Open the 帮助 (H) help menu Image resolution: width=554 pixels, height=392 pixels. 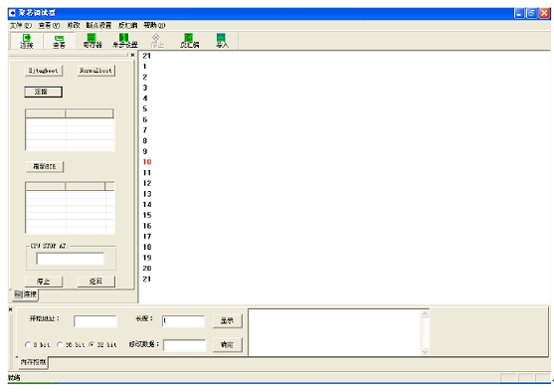click(154, 25)
